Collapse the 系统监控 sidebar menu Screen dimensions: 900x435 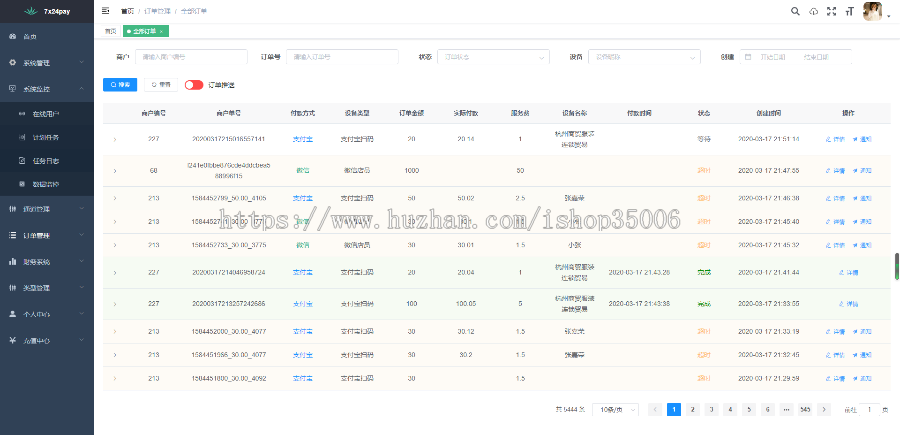pos(46,89)
